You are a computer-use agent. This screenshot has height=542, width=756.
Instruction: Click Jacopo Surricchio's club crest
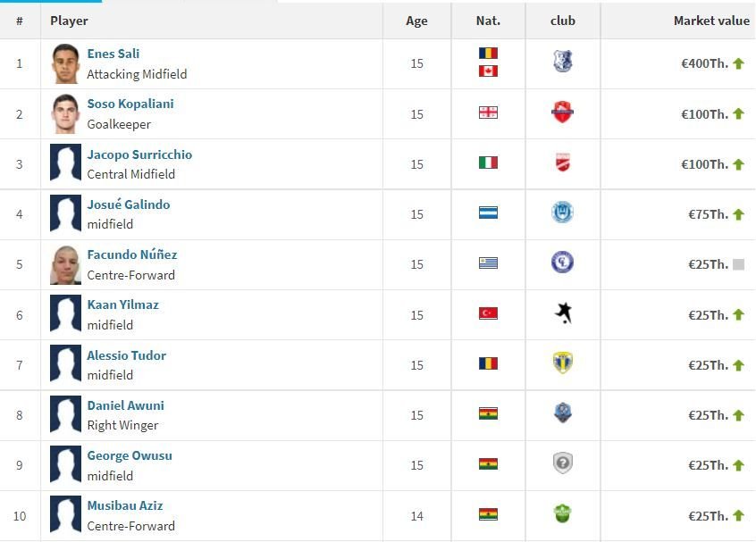(x=562, y=163)
